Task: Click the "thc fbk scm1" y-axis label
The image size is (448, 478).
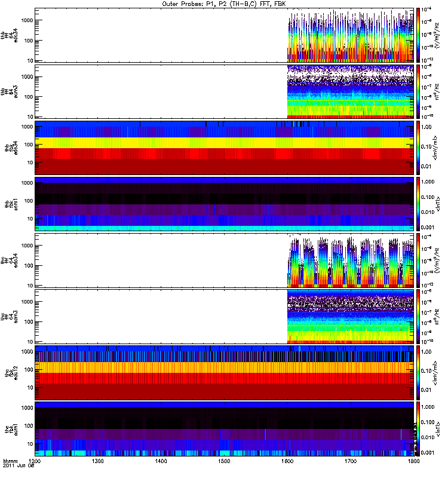Action: (11, 429)
